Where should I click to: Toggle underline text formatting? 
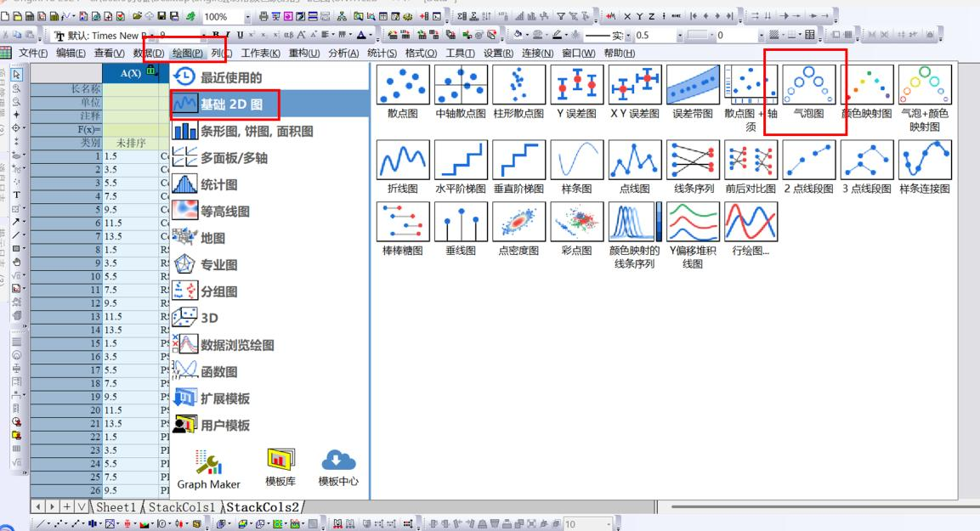click(240, 36)
